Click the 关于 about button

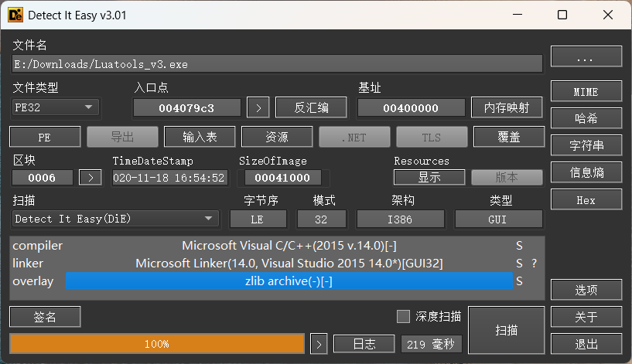point(586,317)
